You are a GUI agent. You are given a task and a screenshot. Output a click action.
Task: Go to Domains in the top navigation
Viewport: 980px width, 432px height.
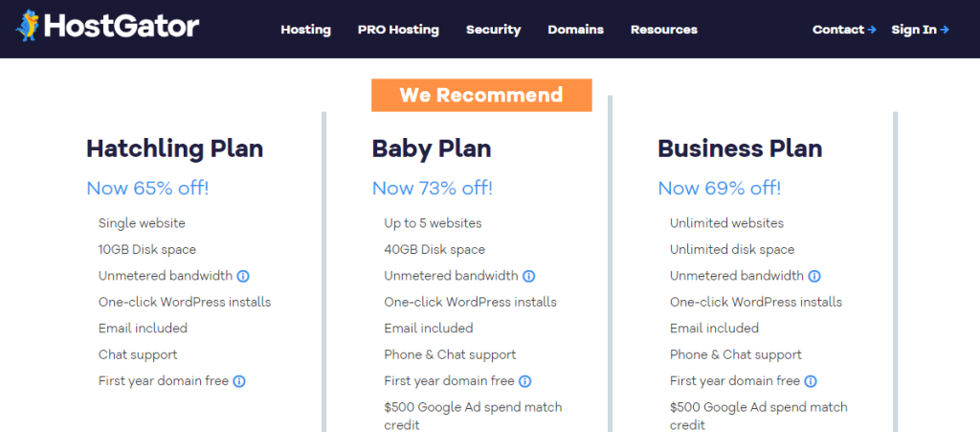pyautogui.click(x=575, y=30)
